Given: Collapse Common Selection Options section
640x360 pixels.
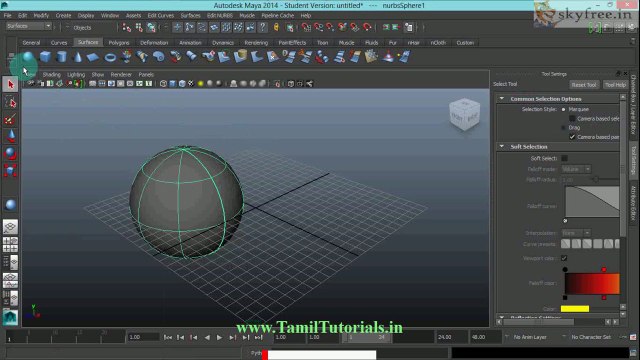Looking at the screenshot, I should (502, 99).
